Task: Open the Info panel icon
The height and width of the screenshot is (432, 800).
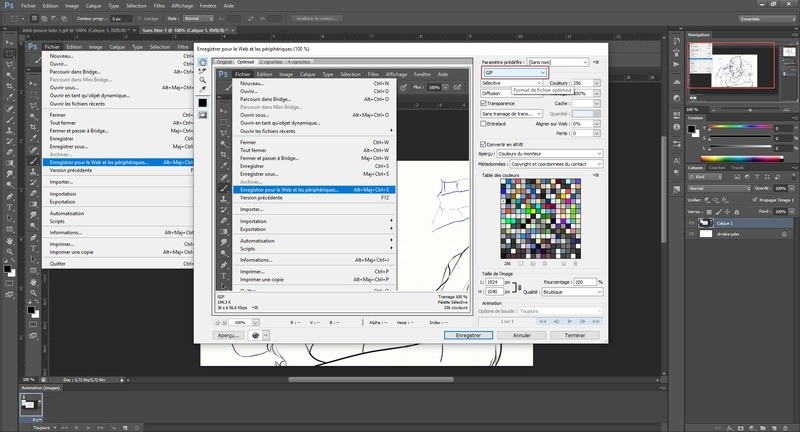Action: [677, 126]
